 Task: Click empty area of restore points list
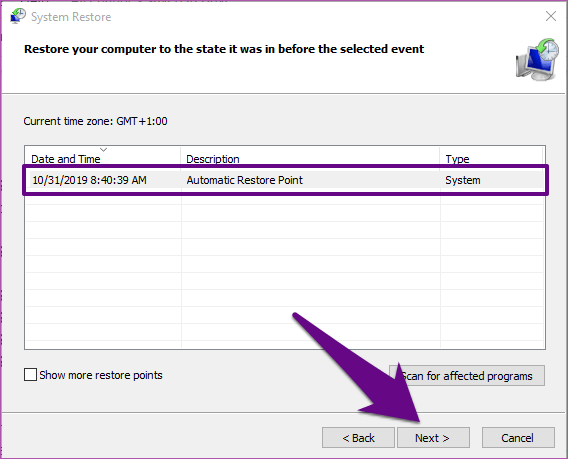coord(285,272)
